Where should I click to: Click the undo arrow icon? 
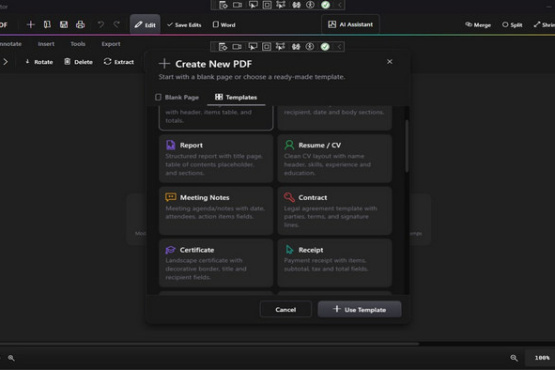(101, 24)
